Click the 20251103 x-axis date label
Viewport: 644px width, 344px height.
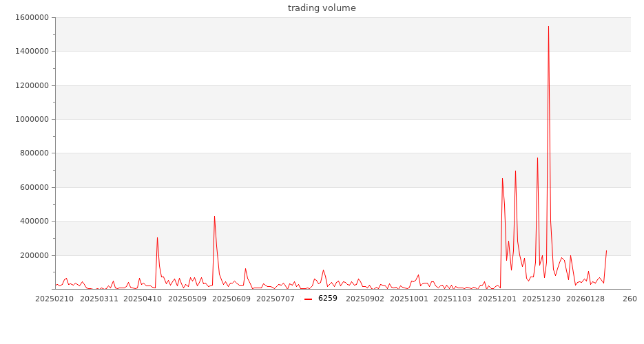coord(453,299)
